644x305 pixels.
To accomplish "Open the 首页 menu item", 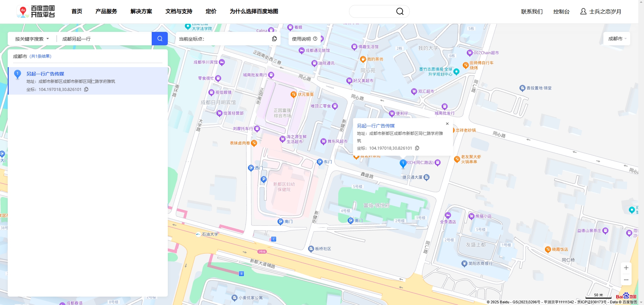I will pos(77,11).
